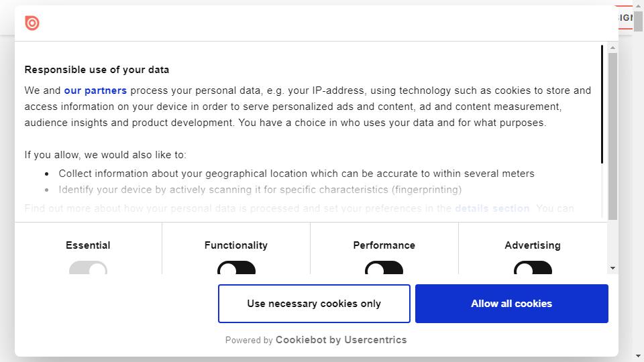Screen dimensions: 644x362
Task: Open the 'our partners' link
Action: 95,90
